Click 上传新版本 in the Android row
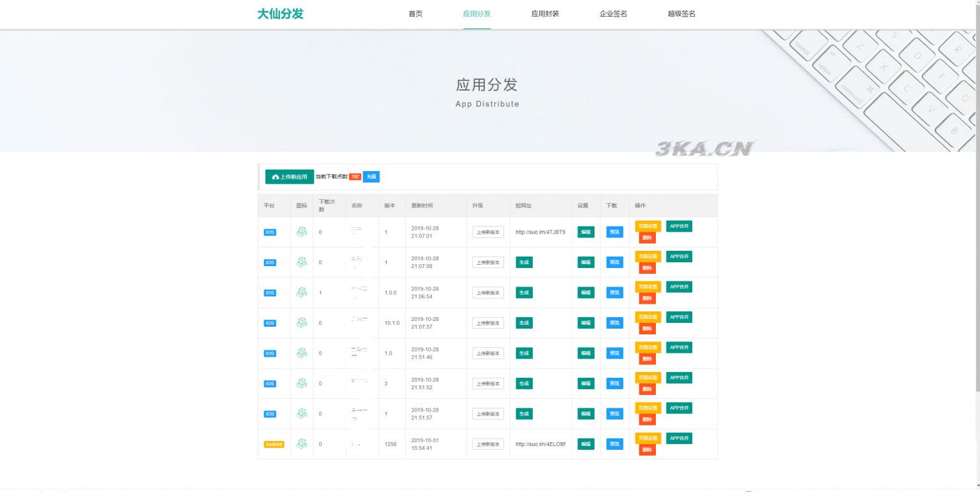This screenshot has height=492, width=980. 488,444
